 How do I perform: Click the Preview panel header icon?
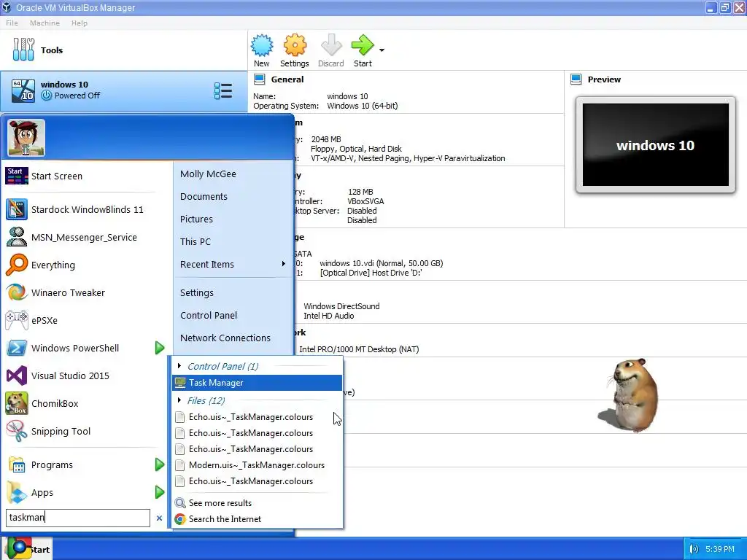click(x=576, y=79)
